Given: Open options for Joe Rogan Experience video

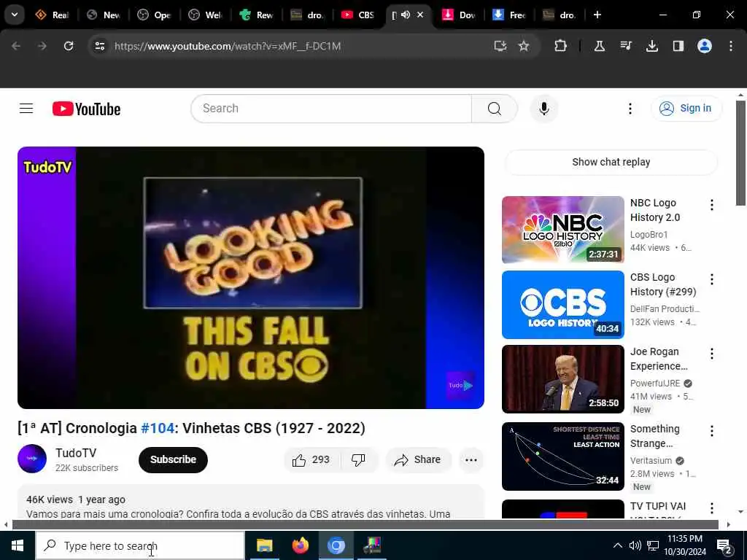Looking at the screenshot, I should pos(711,354).
